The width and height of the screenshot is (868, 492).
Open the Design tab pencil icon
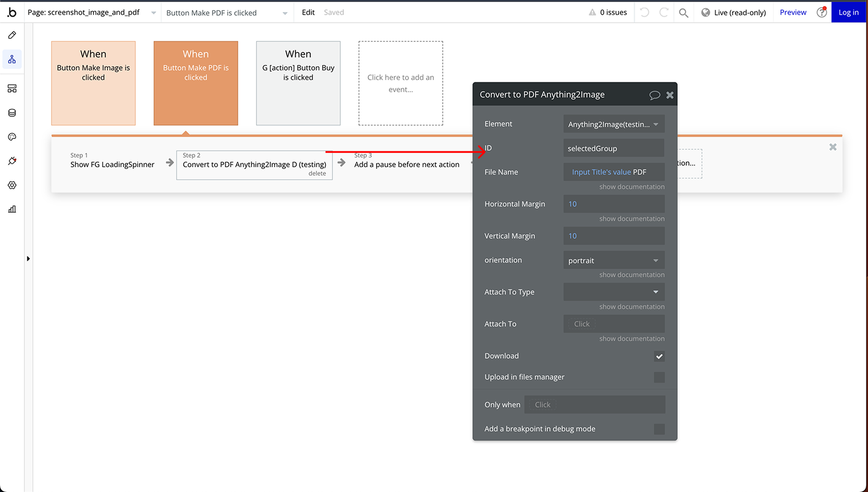coord(12,35)
